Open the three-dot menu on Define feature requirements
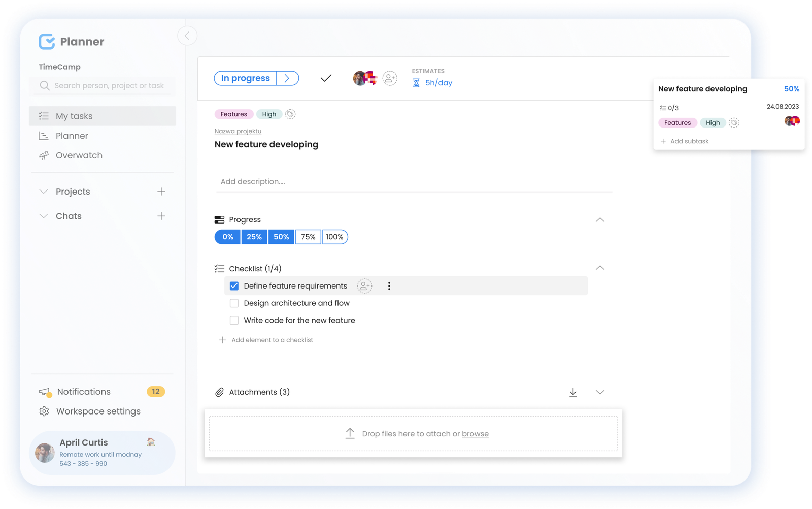 click(389, 286)
